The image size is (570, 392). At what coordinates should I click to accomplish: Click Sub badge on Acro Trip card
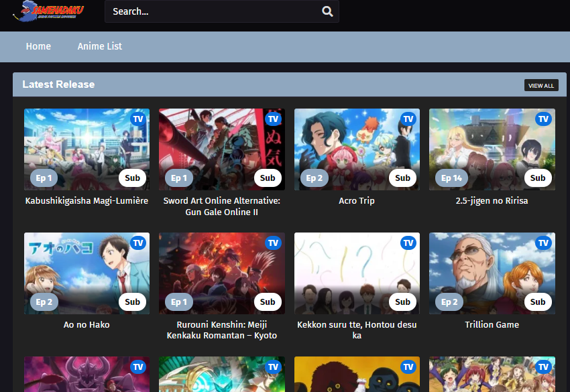click(x=403, y=178)
